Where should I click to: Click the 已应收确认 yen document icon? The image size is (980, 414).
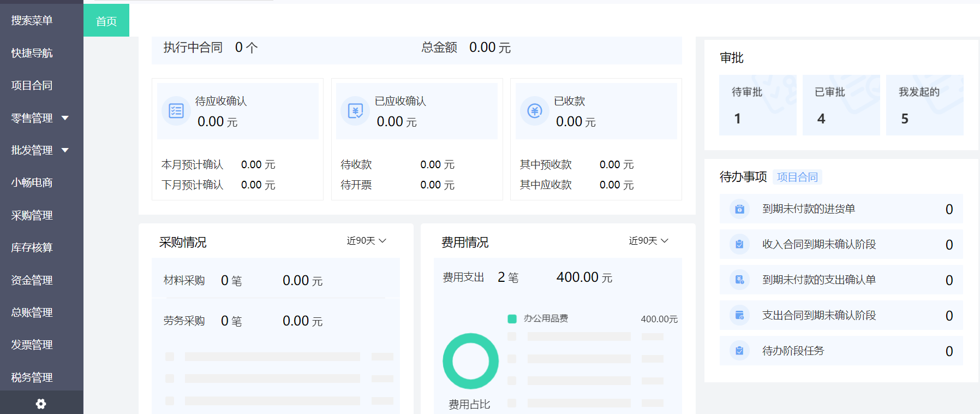tap(355, 111)
